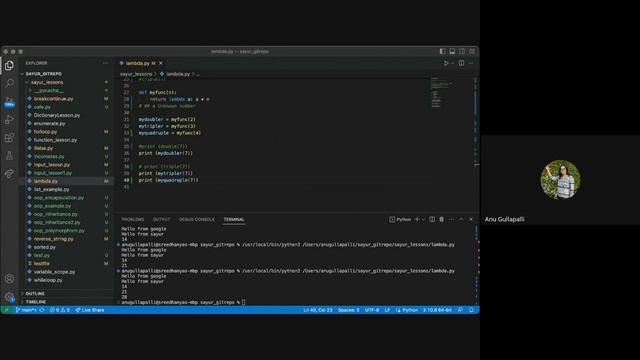Image resolution: width=640 pixels, height=360 pixels.
Task: Open the new terminal launch profile dropdown
Action: 423,220
